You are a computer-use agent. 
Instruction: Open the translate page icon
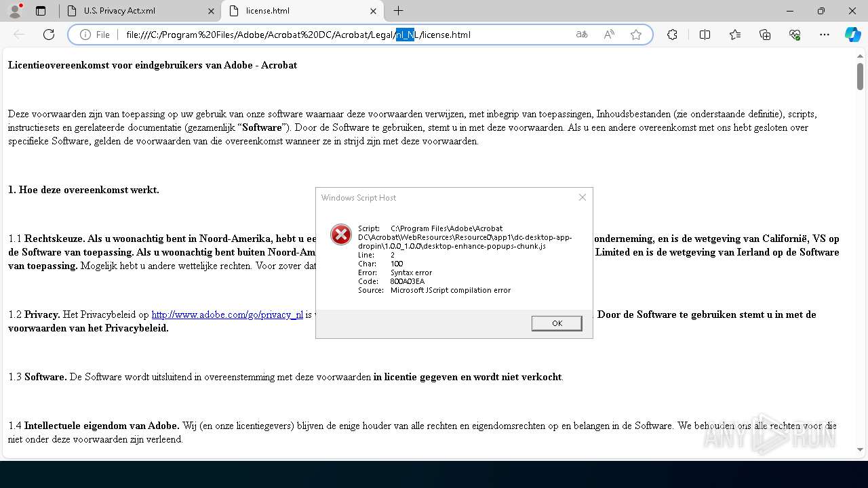[582, 35]
